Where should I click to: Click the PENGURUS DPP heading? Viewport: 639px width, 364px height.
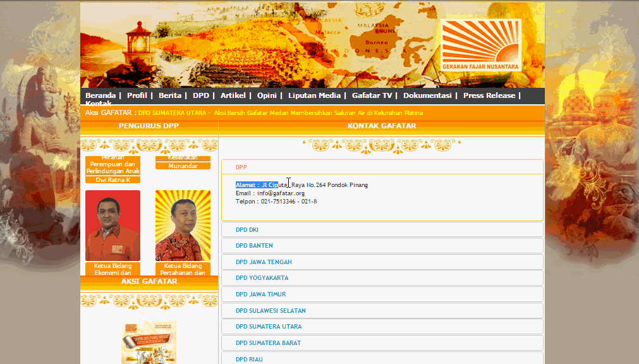pyautogui.click(x=149, y=126)
